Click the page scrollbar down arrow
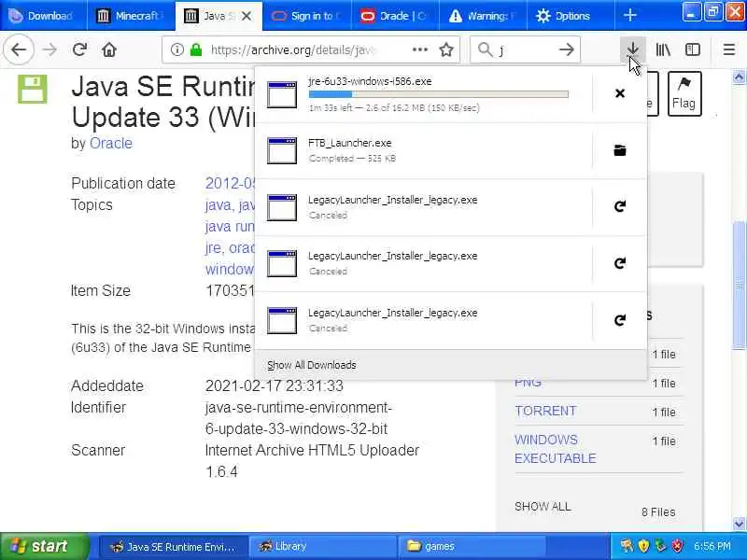The width and height of the screenshot is (747, 560). (739, 524)
